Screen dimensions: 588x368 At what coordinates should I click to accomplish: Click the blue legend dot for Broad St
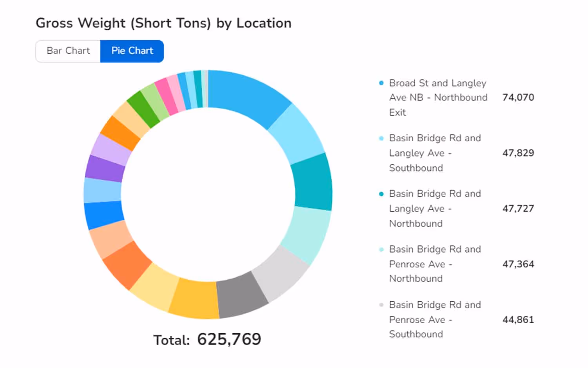381,83
